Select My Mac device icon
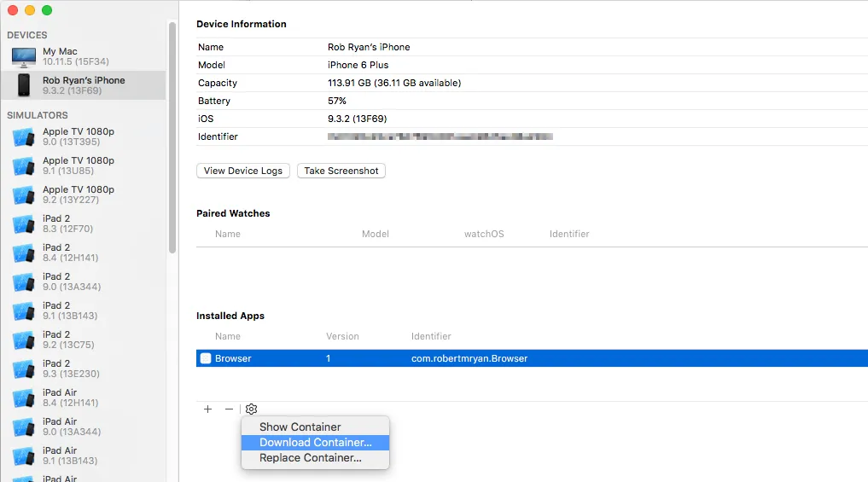This screenshot has height=482, width=868. 24,57
